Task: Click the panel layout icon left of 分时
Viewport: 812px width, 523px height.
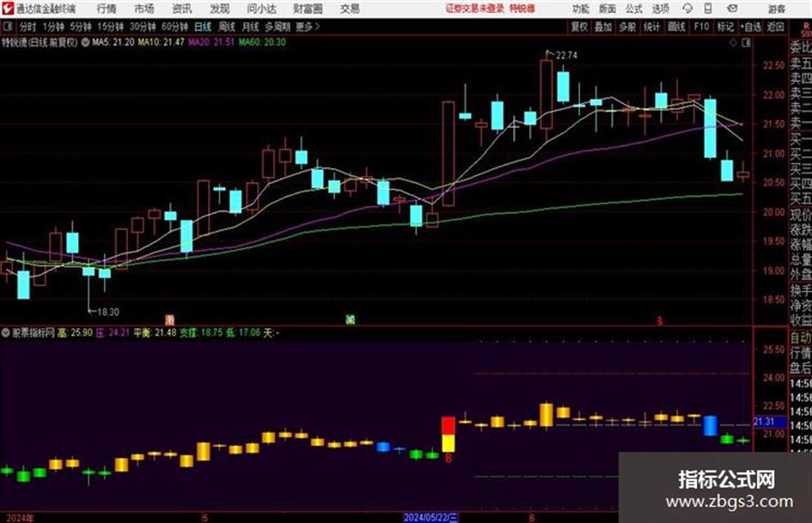Action: point(8,27)
